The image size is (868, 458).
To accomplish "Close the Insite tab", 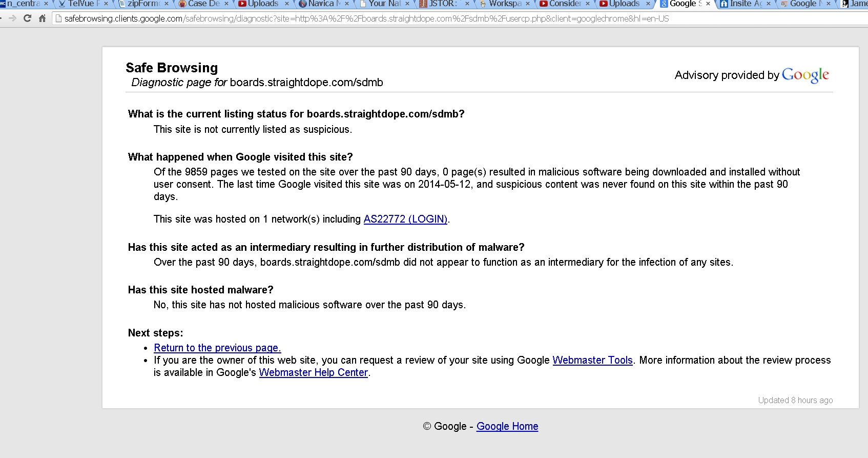I will pos(769,4).
